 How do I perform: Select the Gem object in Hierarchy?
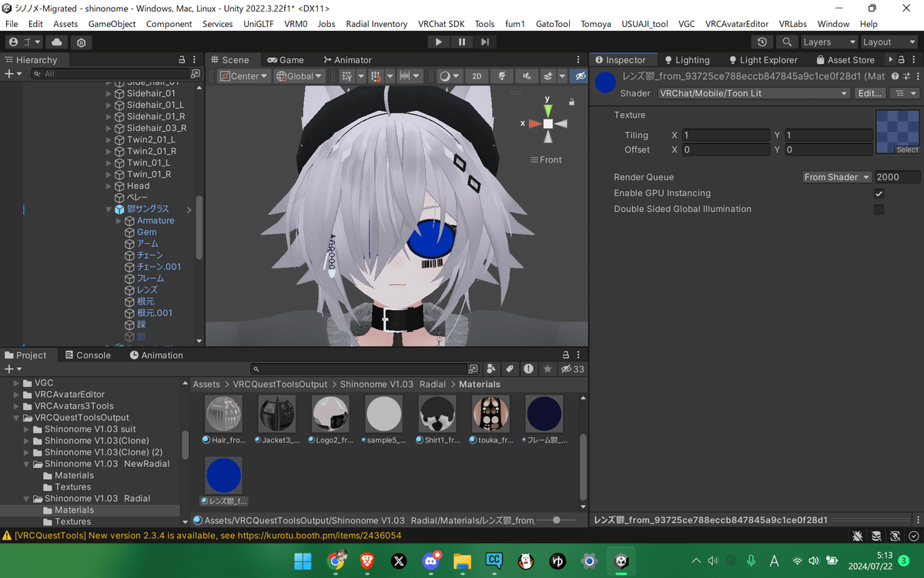[147, 232]
